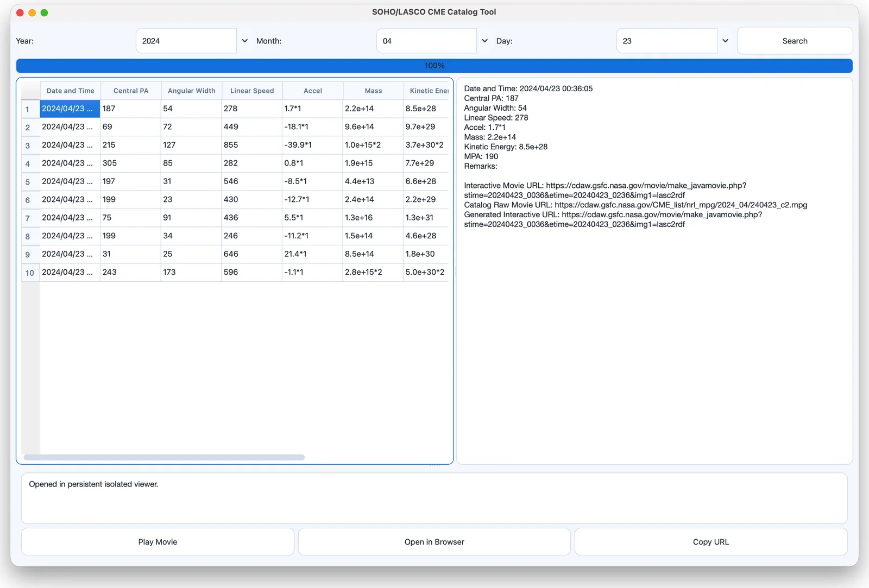Expand the Year dropdown arrow
The width and height of the screenshot is (869, 588).
coord(244,41)
